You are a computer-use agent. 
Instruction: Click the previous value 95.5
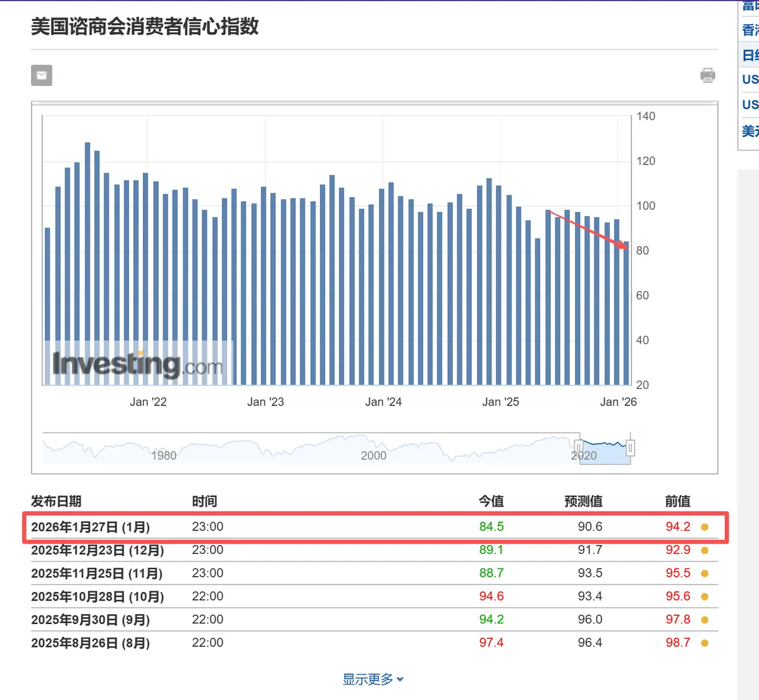point(678,574)
